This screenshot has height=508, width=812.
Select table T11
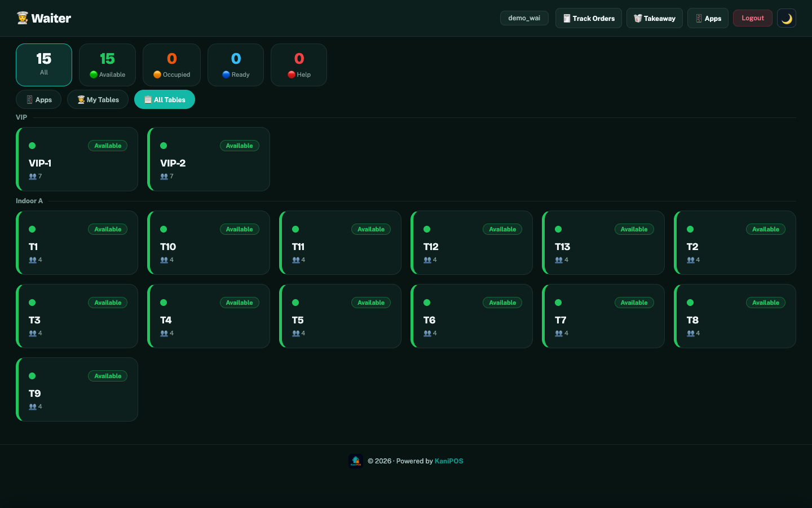(340, 243)
